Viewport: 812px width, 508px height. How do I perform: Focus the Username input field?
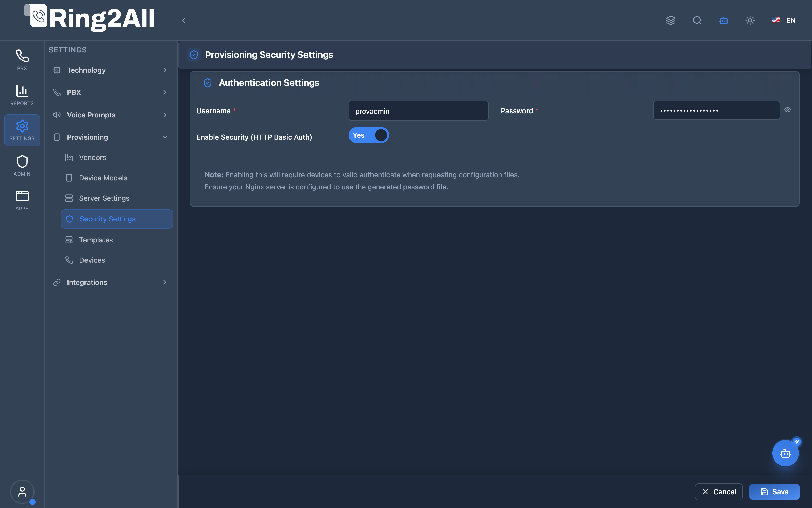[418, 111]
